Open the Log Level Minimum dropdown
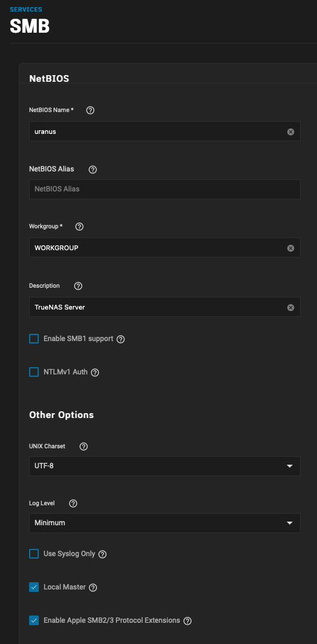Viewport: 317px width, 644px height. [x=164, y=523]
